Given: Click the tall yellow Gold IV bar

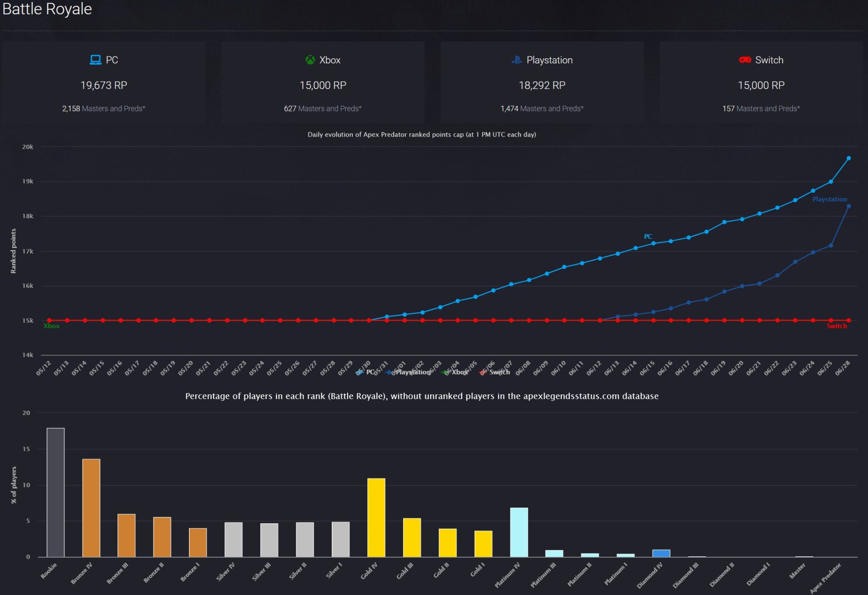Looking at the screenshot, I should [376, 518].
